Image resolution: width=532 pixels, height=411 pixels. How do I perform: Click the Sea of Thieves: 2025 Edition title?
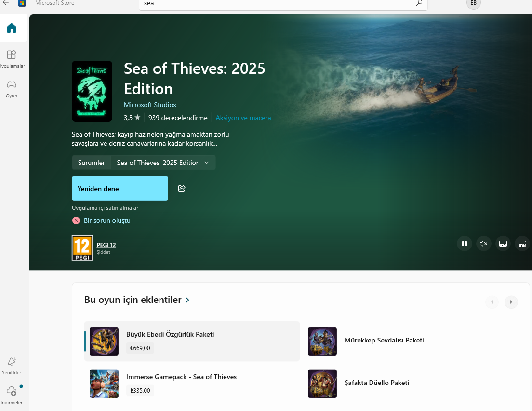194,79
